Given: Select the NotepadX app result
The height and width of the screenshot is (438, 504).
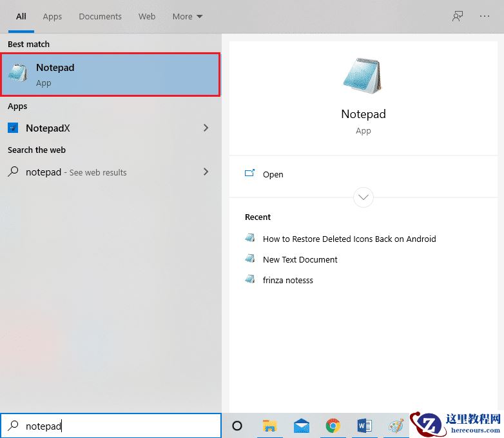Looking at the screenshot, I should point(111,128).
